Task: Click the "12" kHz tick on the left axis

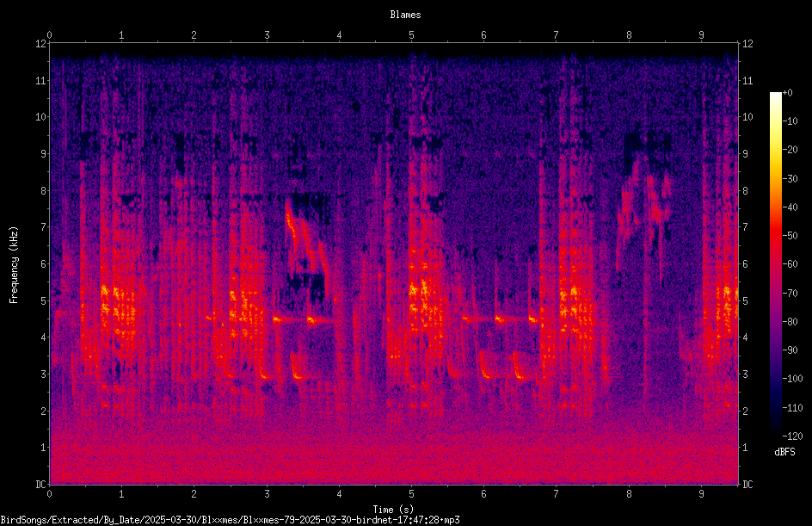Action: (x=40, y=44)
